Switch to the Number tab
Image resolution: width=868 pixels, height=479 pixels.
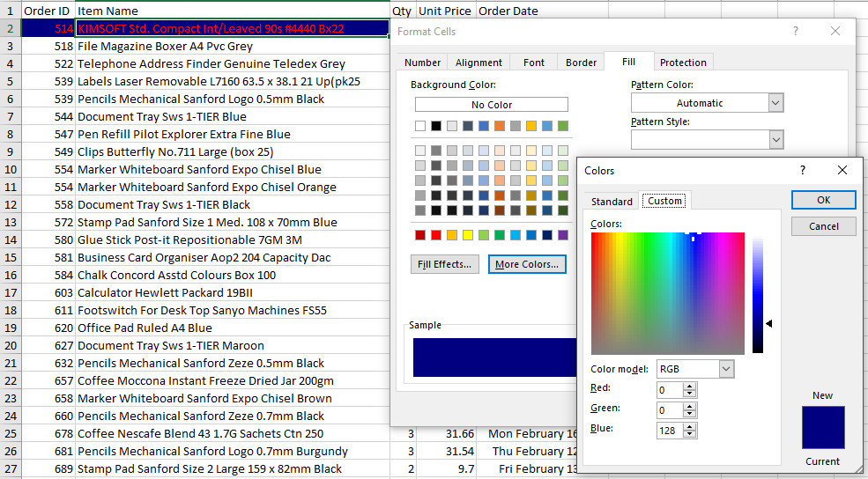(x=422, y=63)
